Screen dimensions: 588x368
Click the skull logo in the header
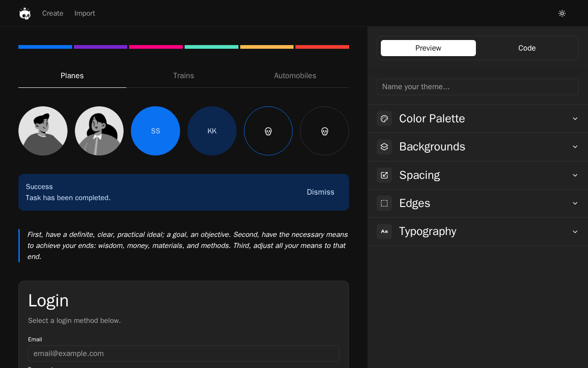point(25,13)
